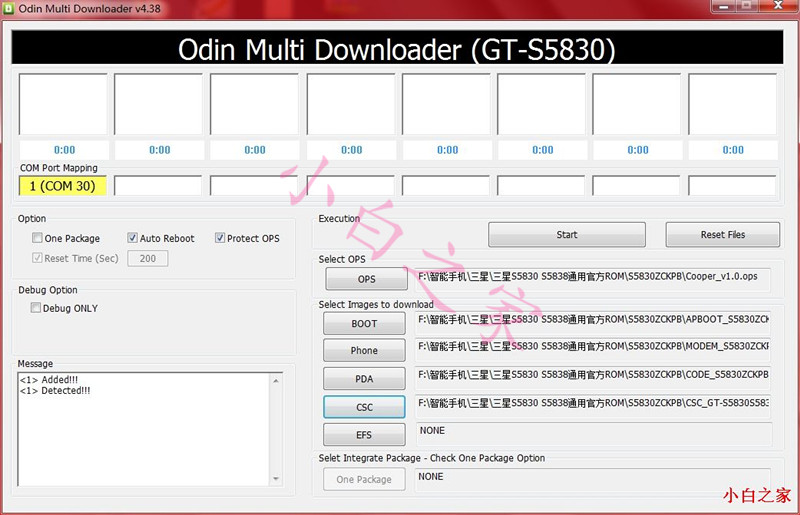Enable the Debug ONLY checkbox
The width and height of the screenshot is (800, 515).
[36, 308]
